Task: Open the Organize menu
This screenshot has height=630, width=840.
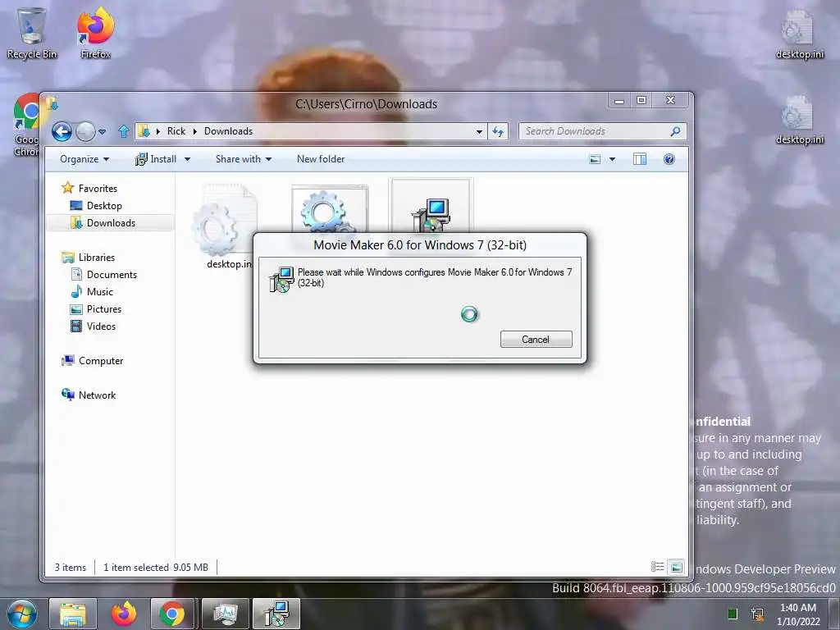Action: point(84,159)
